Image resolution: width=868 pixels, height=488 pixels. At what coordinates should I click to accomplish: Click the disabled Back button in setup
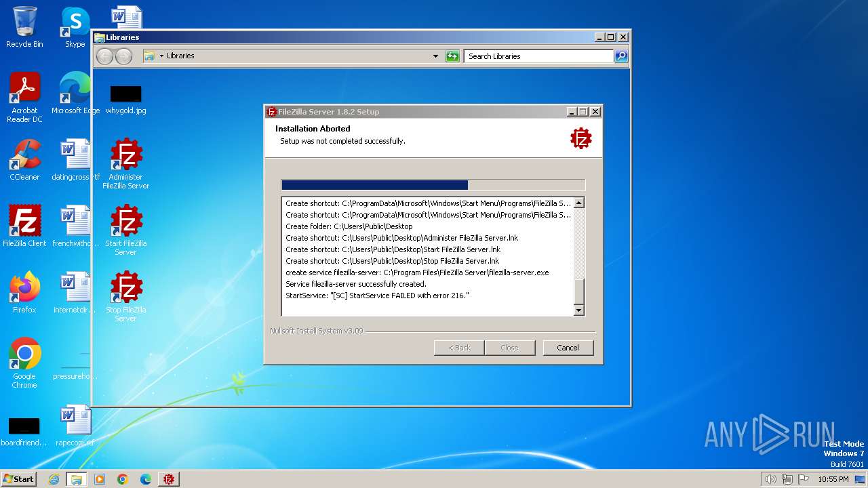459,348
